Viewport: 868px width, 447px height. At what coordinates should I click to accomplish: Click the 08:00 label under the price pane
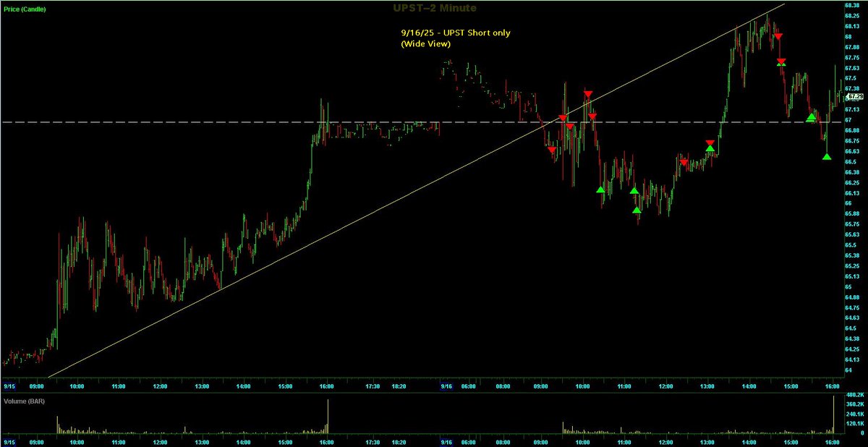pos(501,386)
